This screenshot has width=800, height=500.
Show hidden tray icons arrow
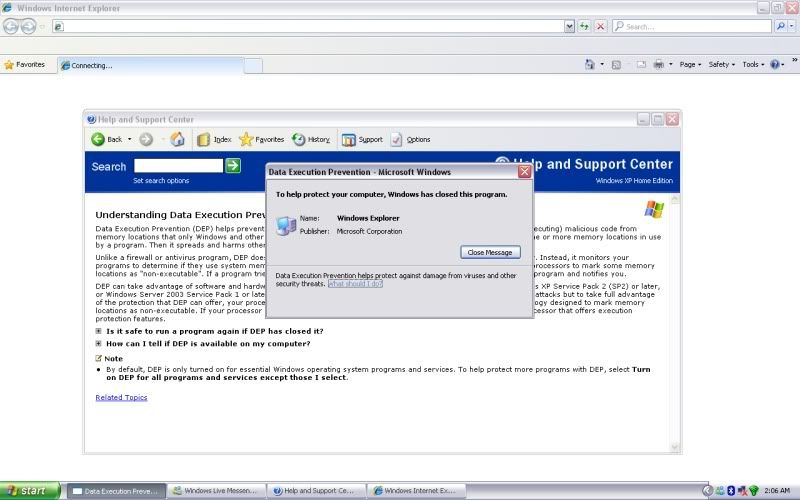[x=707, y=491]
